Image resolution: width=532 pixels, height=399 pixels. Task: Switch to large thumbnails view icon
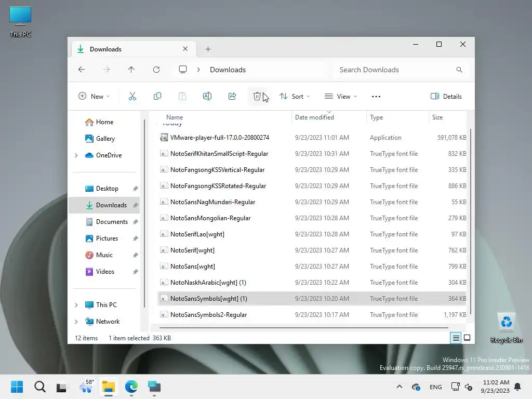click(x=467, y=338)
